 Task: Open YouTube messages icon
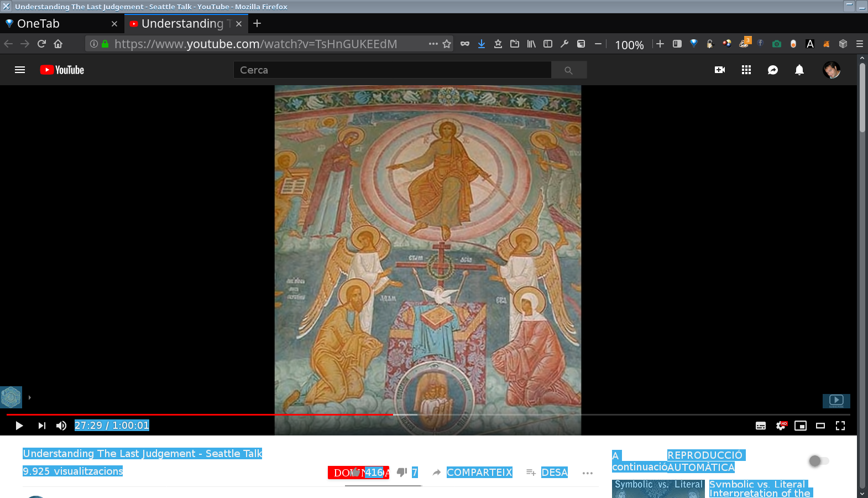[x=773, y=70]
